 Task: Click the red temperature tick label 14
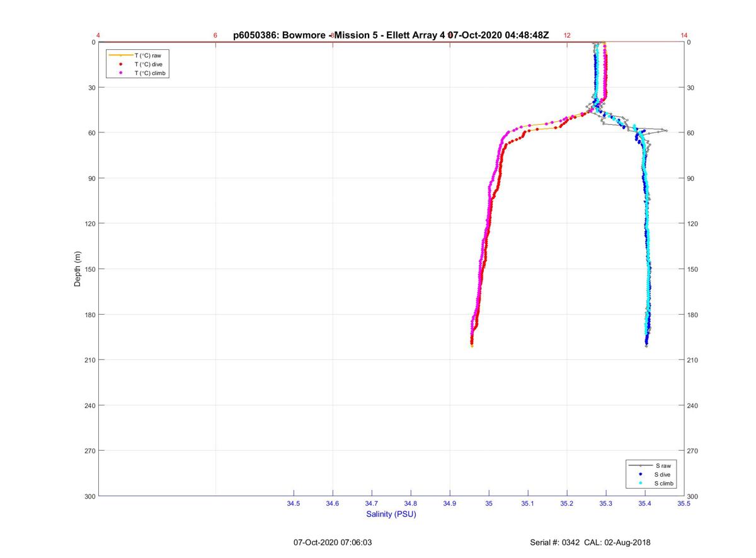click(x=684, y=35)
